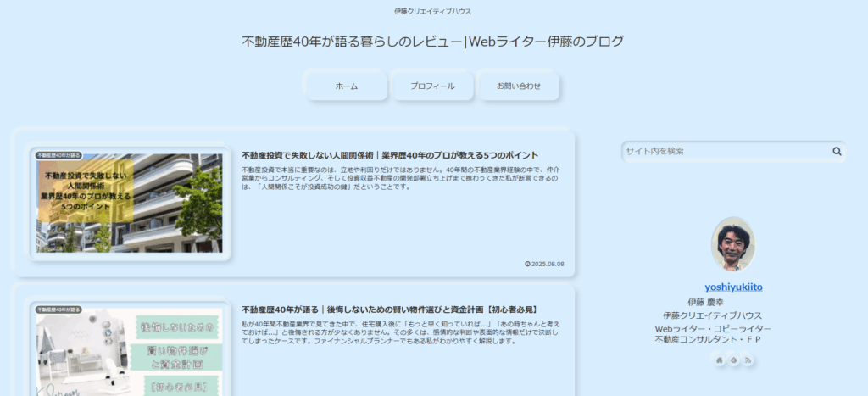Click the nursery room article thumbnail

[129, 352]
